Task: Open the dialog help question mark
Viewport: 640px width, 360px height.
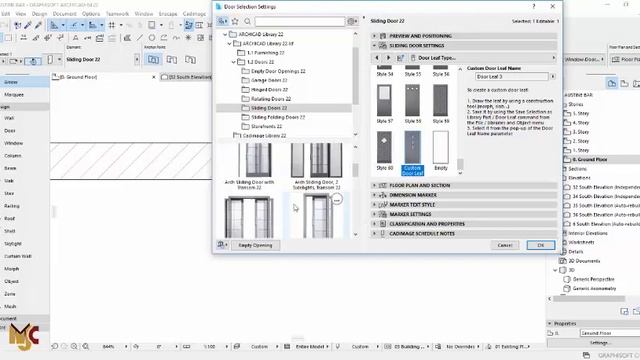Action: pos(533,7)
